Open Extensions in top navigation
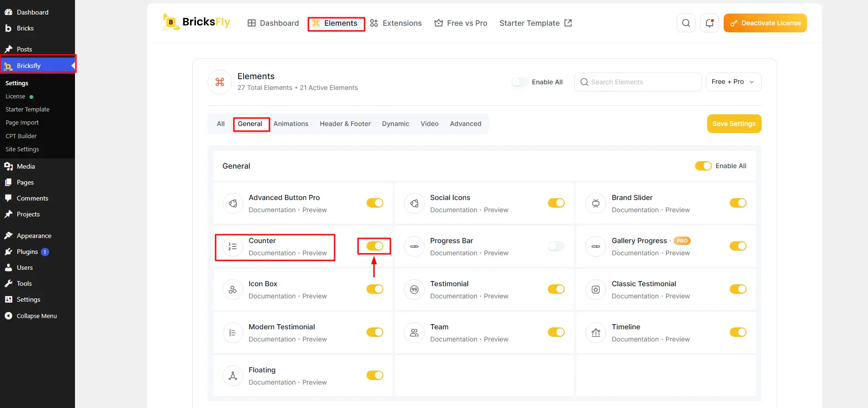The width and height of the screenshot is (868, 408). tap(396, 23)
